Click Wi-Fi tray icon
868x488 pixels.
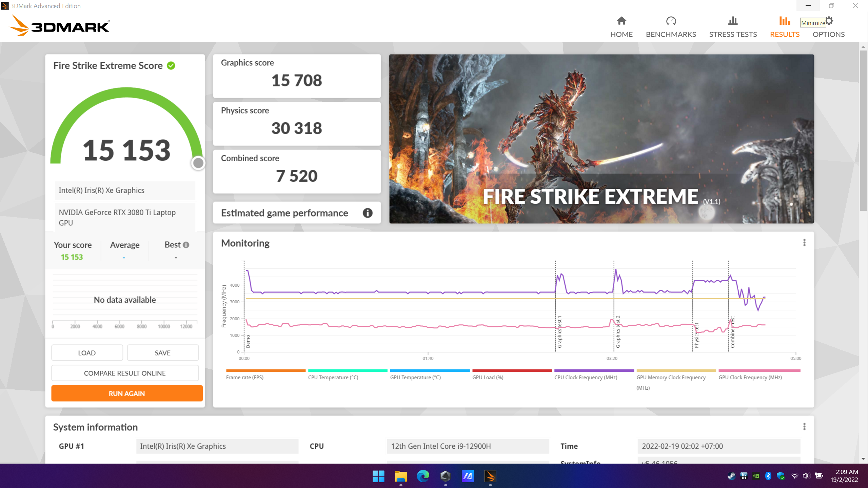pyautogui.click(x=794, y=476)
